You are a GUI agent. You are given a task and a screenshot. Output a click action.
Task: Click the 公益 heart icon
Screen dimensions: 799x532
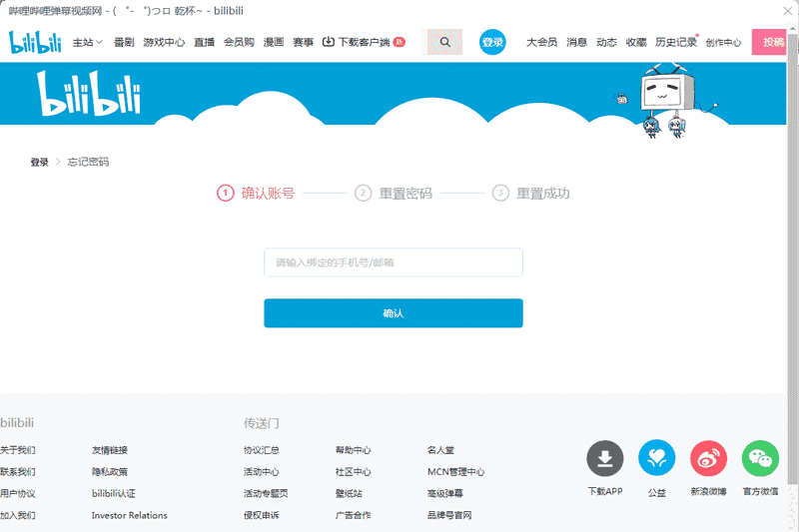click(x=657, y=458)
